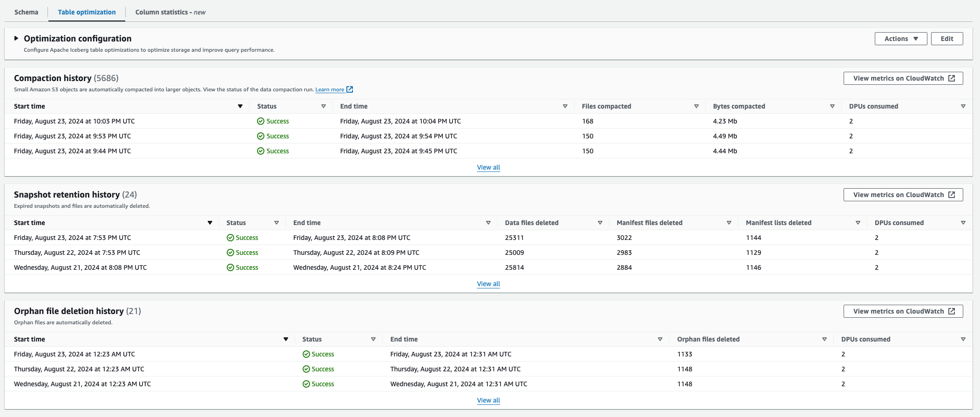Viewport: 980px width, 417px height.
Task: Expand the Optimization configuration section
Action: (16, 38)
